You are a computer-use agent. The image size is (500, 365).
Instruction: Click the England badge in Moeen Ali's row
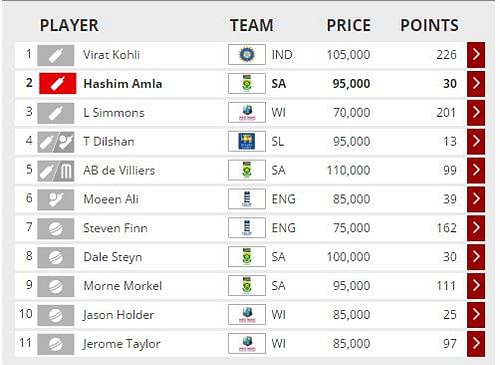tap(247, 199)
